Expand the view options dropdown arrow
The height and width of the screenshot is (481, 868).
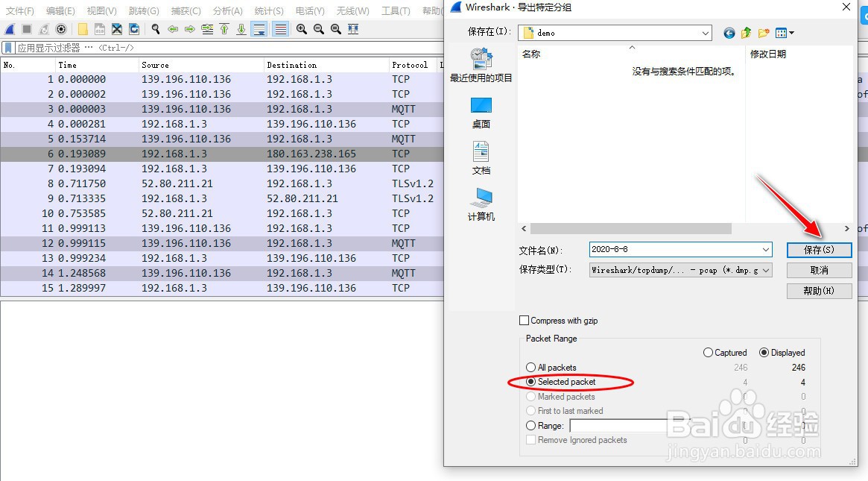coord(791,32)
